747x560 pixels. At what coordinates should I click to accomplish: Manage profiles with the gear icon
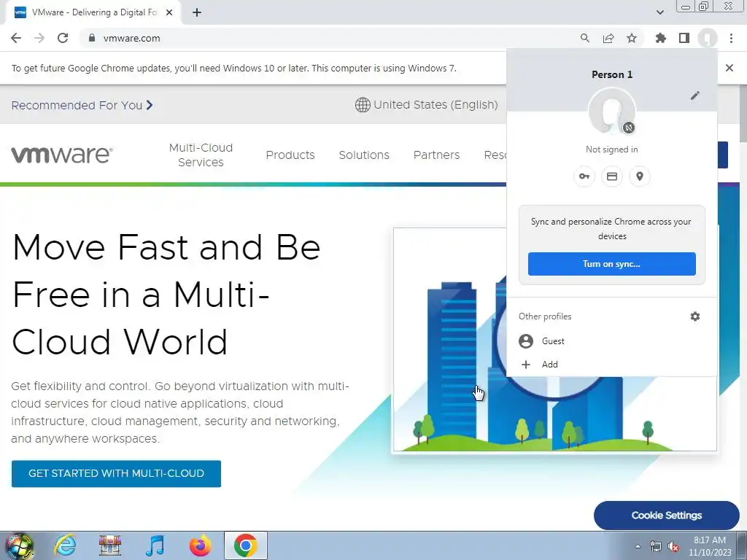click(x=695, y=316)
